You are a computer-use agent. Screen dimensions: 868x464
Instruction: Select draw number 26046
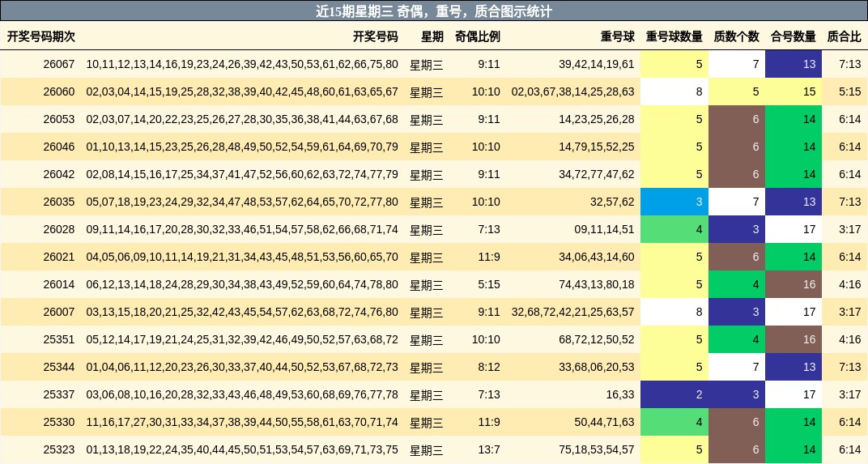point(59,147)
